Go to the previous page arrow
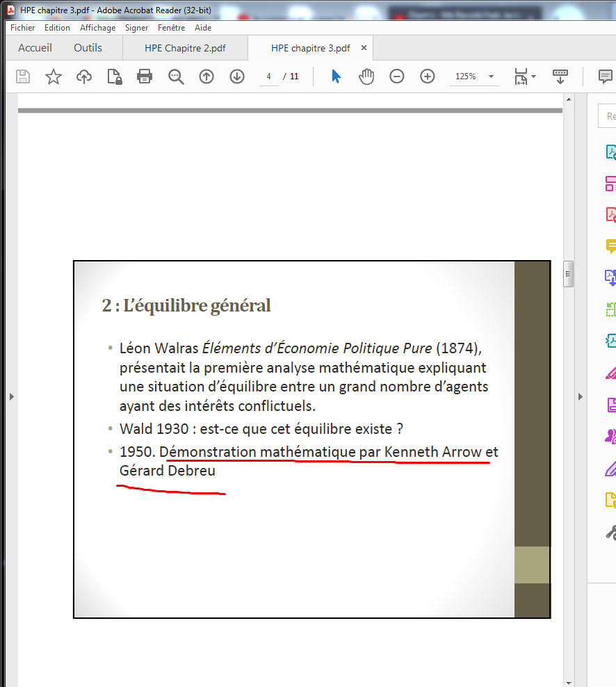616x687 pixels. pos(206,76)
